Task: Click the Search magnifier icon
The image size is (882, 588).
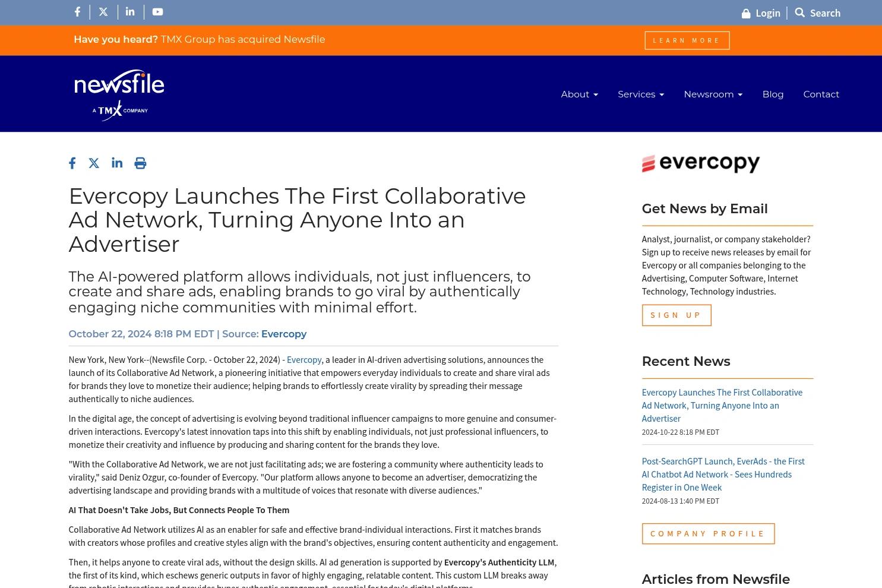Action: coord(800,12)
